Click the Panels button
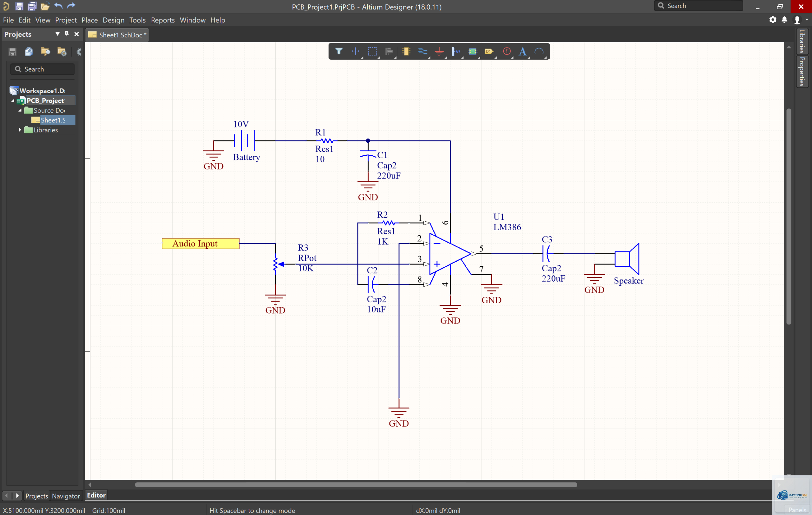Viewport: 812px width, 515px height. [x=797, y=510]
